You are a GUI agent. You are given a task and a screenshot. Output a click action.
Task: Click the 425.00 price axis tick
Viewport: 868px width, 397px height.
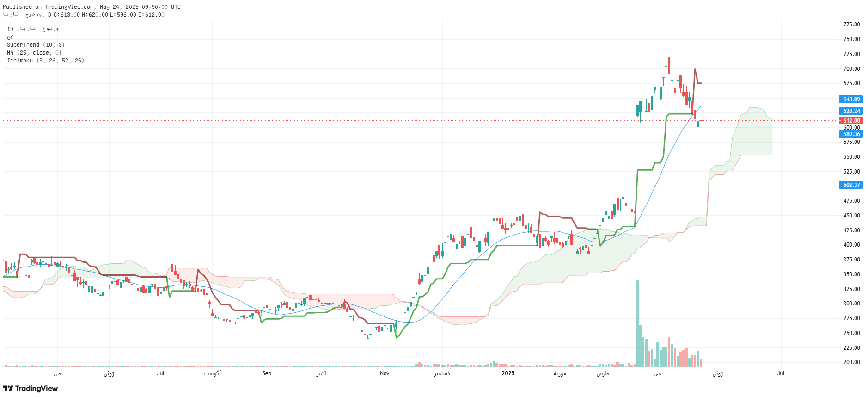pos(851,230)
